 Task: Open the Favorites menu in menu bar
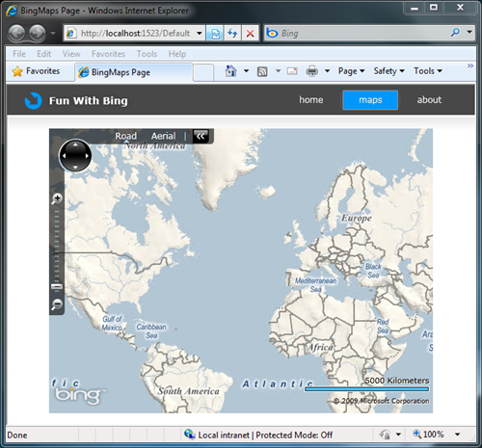pos(108,54)
